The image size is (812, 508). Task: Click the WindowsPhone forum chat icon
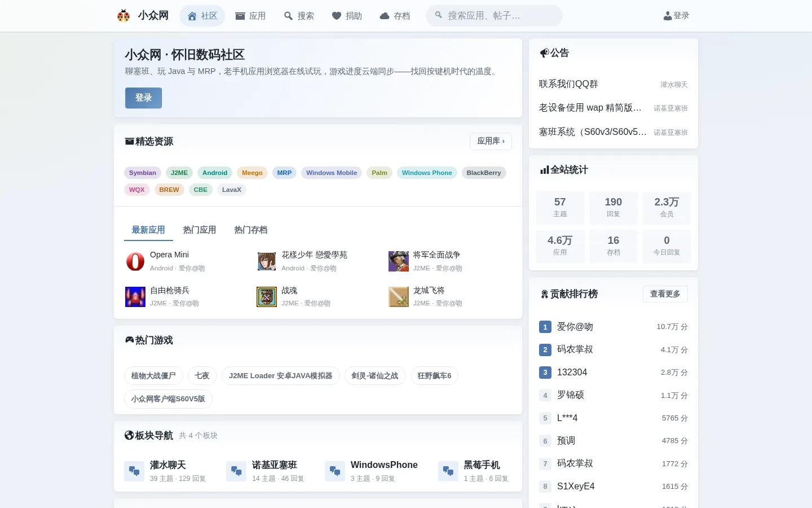pos(335,471)
